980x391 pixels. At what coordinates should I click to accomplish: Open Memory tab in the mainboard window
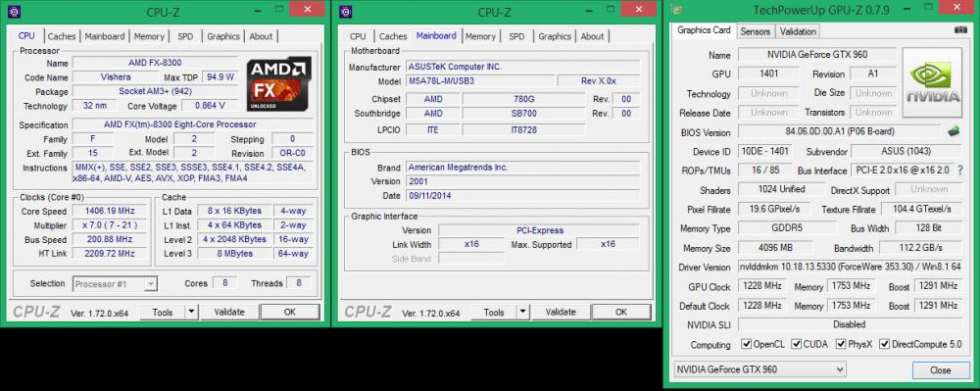pos(480,36)
